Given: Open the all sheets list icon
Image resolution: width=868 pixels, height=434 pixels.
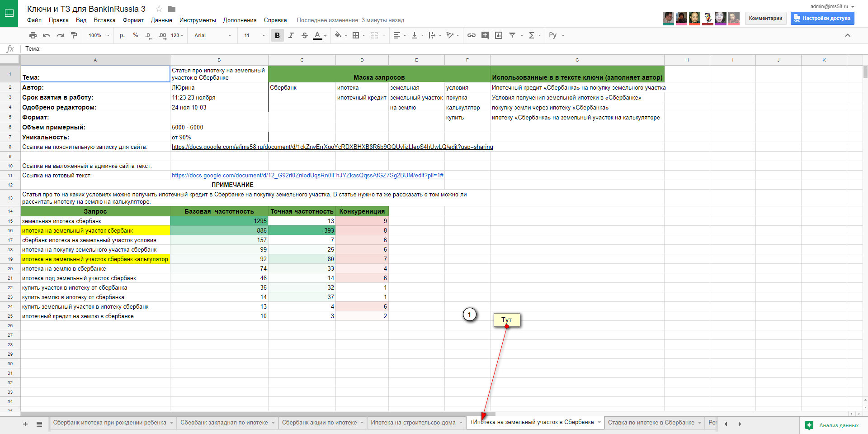Looking at the screenshot, I should [39, 424].
